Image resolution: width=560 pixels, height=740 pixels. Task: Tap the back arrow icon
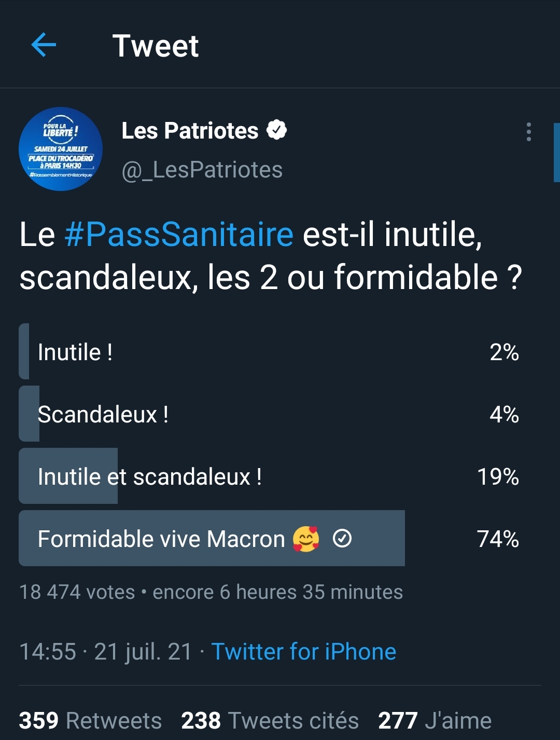click(44, 45)
